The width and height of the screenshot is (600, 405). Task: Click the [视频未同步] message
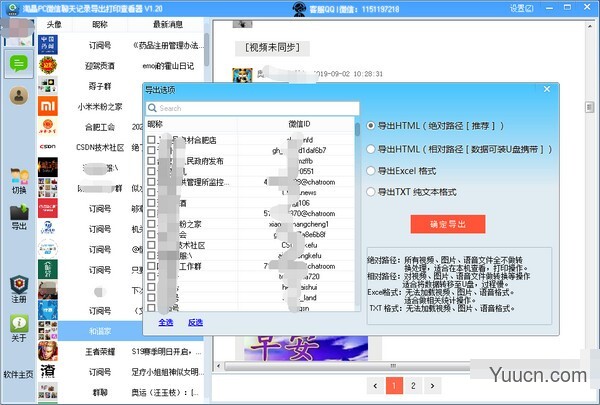[272, 47]
